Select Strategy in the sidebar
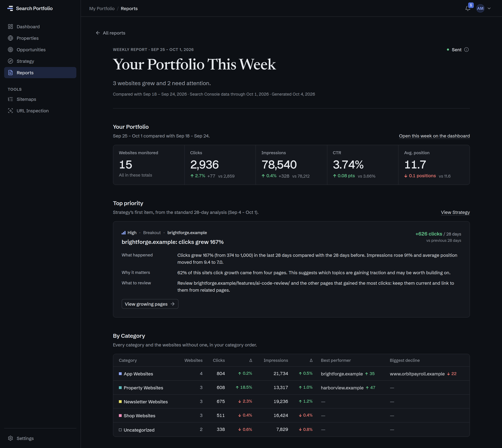 tap(40, 61)
